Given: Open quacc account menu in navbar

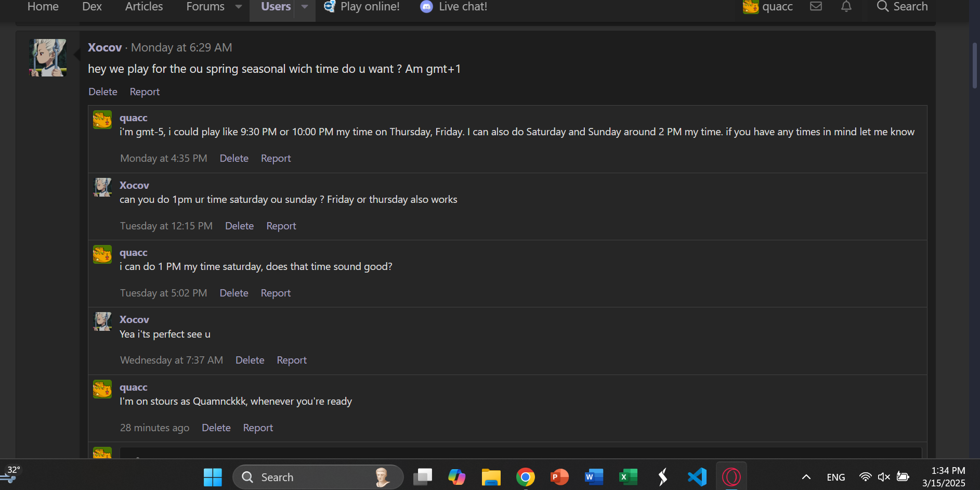Looking at the screenshot, I should 768,7.
